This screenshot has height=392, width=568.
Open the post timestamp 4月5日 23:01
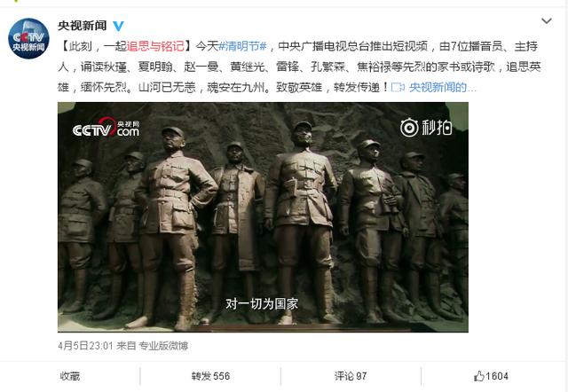coord(85,346)
